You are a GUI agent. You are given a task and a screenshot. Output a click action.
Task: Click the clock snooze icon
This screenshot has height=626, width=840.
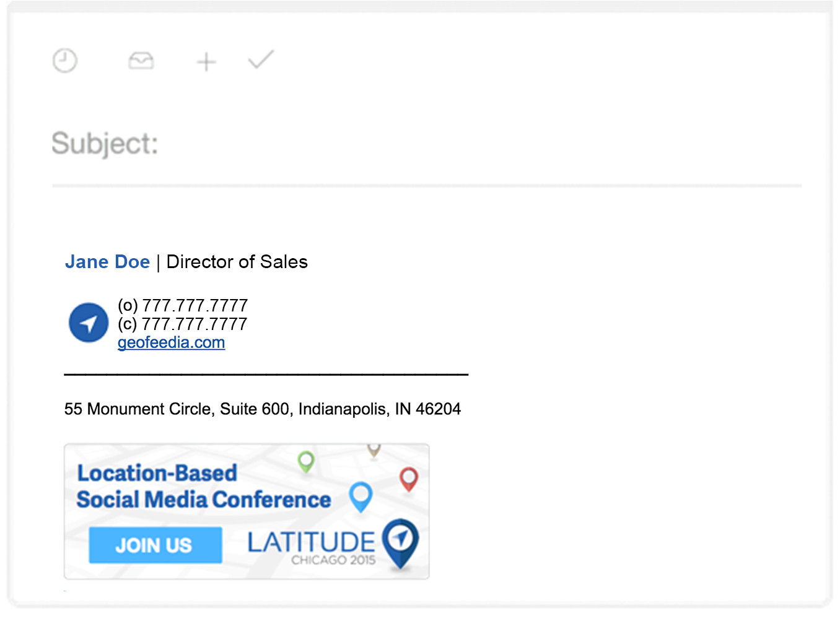(65, 61)
